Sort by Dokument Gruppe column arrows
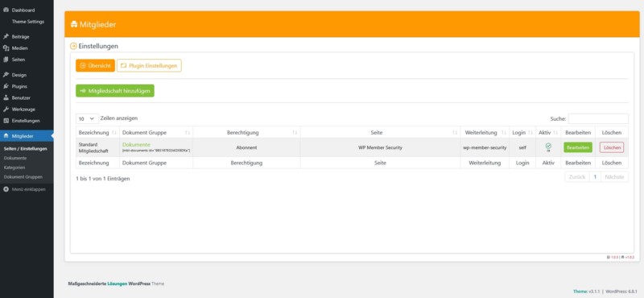The height and width of the screenshot is (298, 644). (x=188, y=133)
